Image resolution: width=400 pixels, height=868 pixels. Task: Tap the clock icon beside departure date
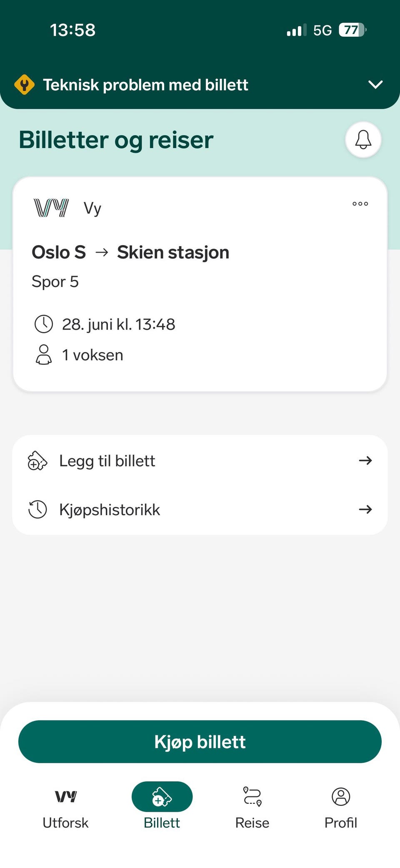pos(43,324)
